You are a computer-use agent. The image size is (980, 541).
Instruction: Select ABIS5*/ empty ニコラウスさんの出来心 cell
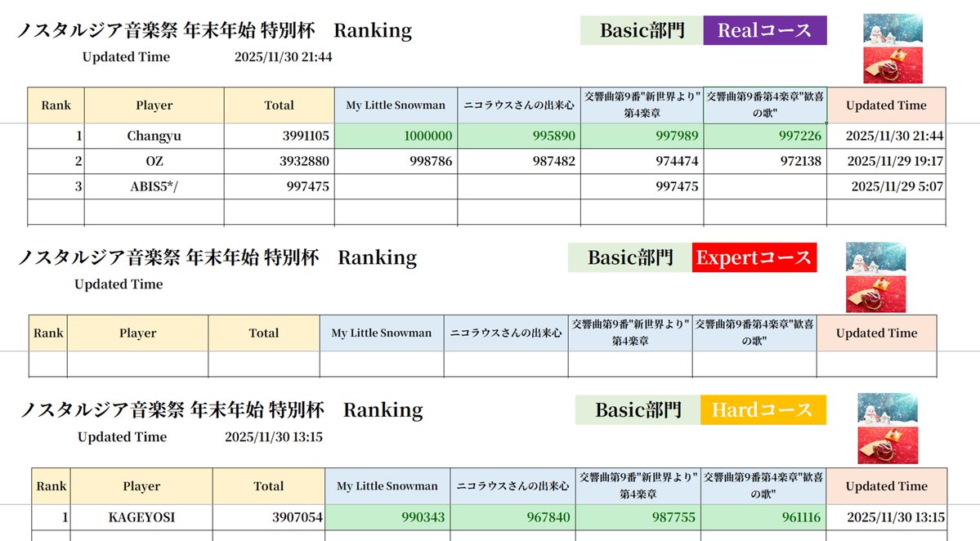pos(519,186)
